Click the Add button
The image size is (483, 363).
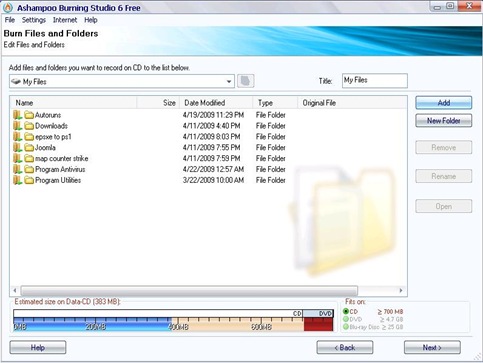coord(444,103)
